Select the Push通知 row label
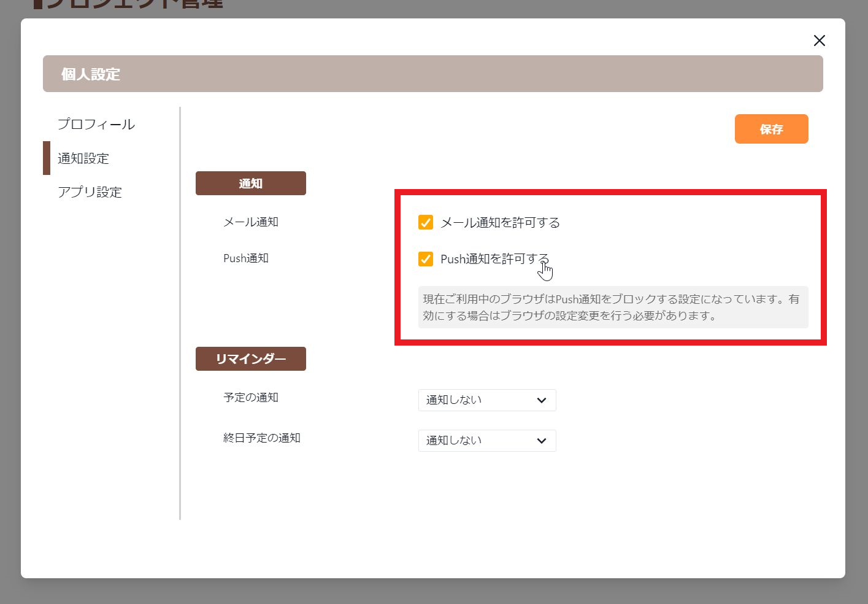Screen dimensions: 868x604 pyautogui.click(x=246, y=258)
